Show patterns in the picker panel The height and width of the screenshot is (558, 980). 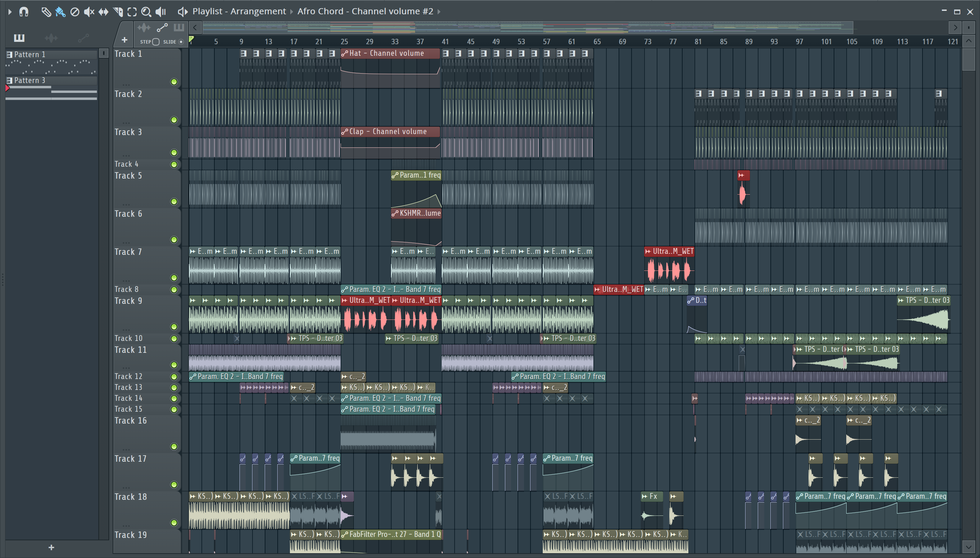(x=19, y=37)
